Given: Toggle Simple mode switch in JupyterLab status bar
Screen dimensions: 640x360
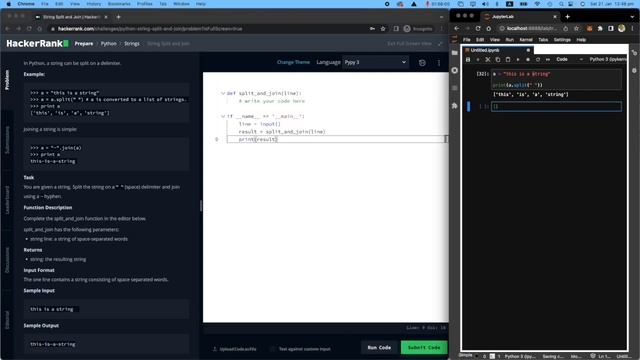Looking at the screenshot, I should tap(477, 356).
